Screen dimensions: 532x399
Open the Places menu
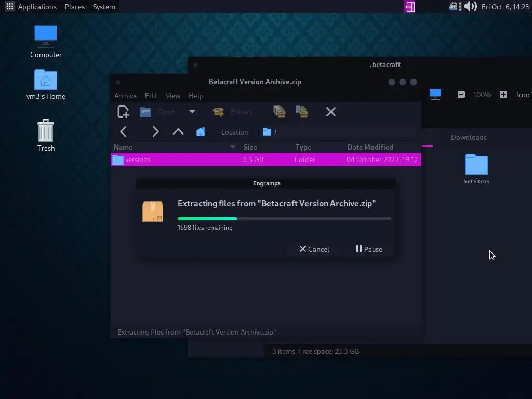click(x=75, y=7)
